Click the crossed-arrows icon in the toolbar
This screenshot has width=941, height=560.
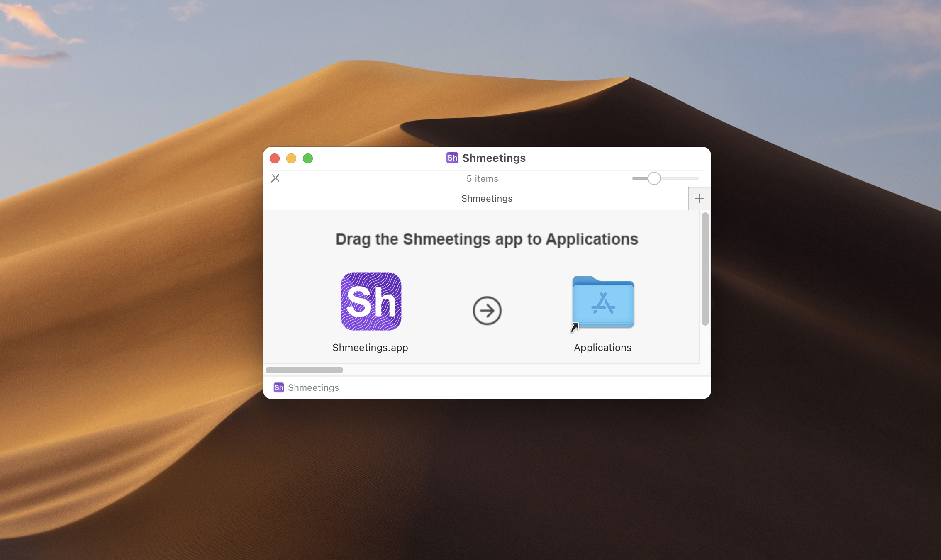click(275, 178)
